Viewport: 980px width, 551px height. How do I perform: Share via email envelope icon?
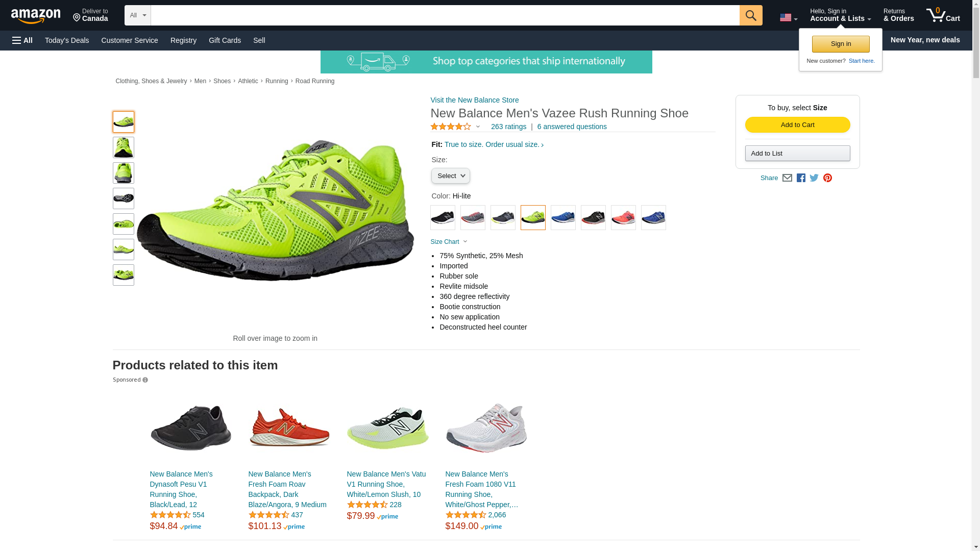(x=787, y=178)
